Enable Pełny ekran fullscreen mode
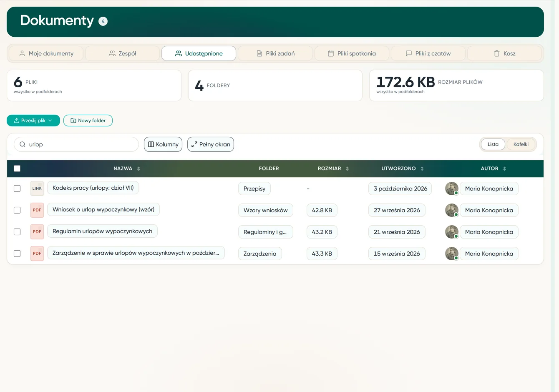 click(211, 144)
